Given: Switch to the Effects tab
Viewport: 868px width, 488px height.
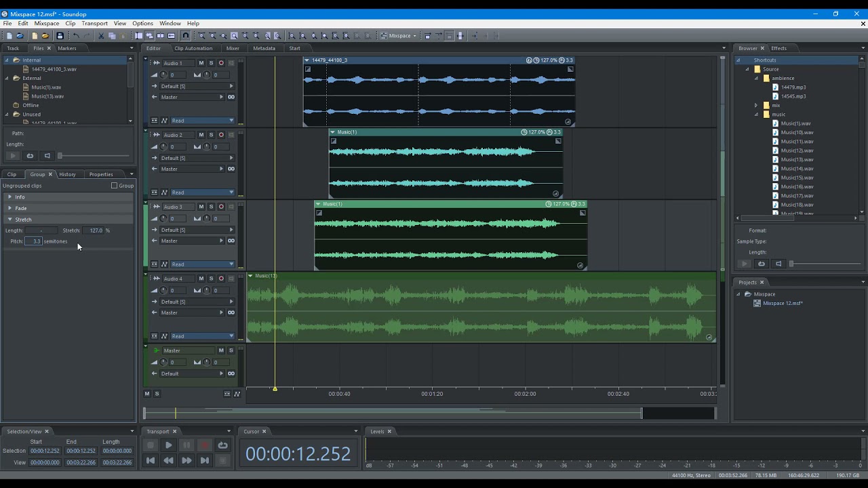Looking at the screenshot, I should pyautogui.click(x=778, y=48).
